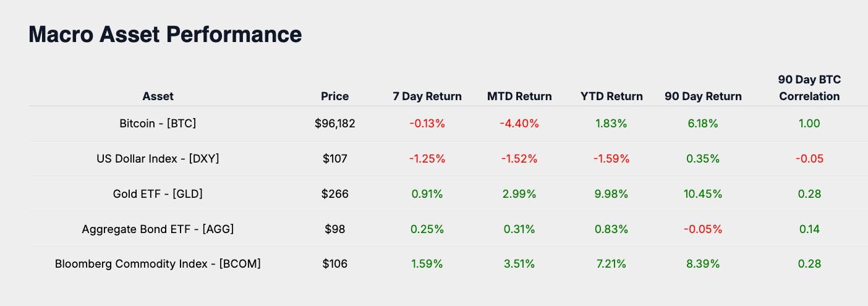868x306 pixels.
Task: Open Bloomberg Commodity Index - [BCOM] row
Action: (x=158, y=264)
